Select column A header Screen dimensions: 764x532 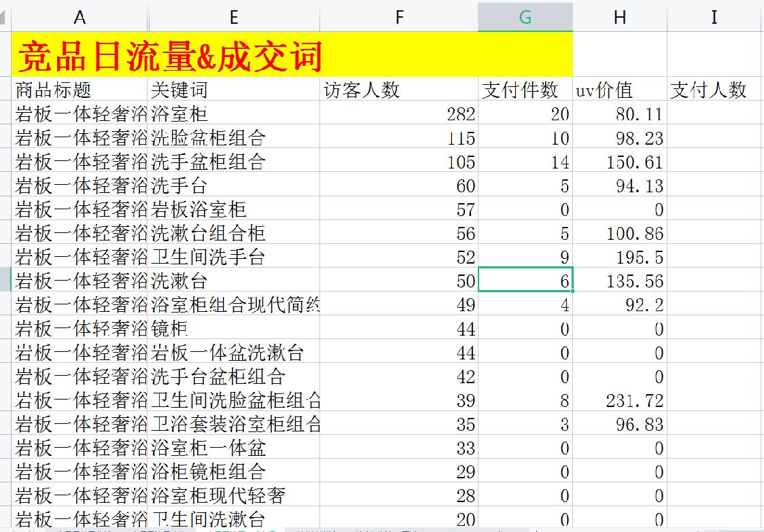coord(79,17)
